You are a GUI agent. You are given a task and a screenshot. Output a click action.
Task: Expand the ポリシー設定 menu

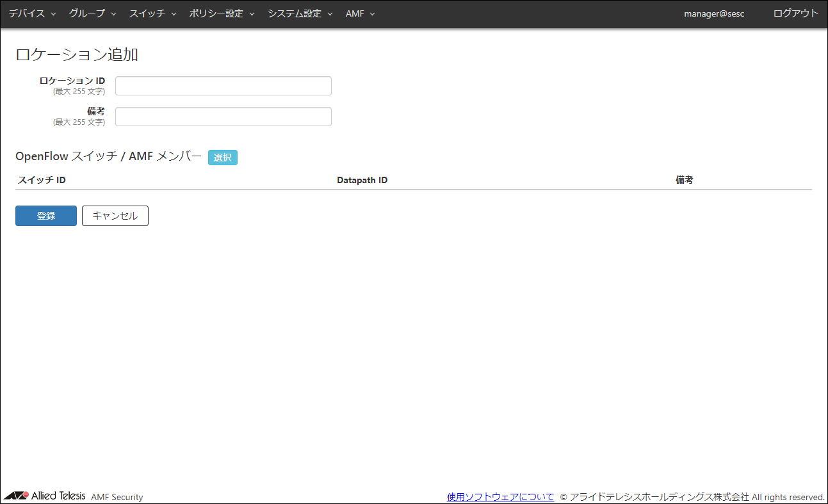[222, 13]
